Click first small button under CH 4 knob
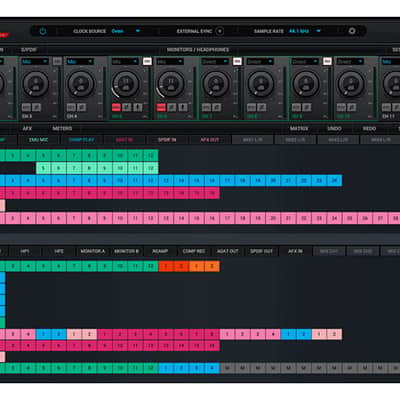This screenshot has height=400, width=400. pyautogui.click(x=71, y=107)
